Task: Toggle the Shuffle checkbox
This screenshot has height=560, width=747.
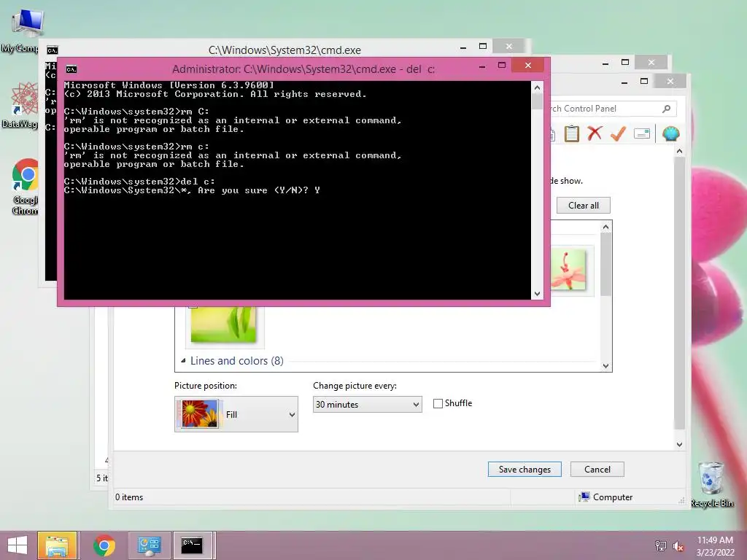Action: click(x=438, y=403)
